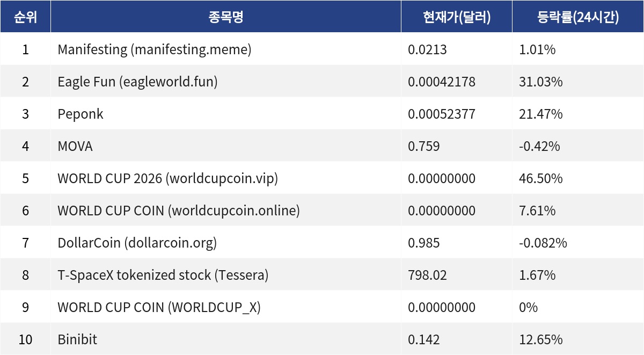Click change rate 31.03%
This screenshot has width=644, height=355.
tap(541, 82)
